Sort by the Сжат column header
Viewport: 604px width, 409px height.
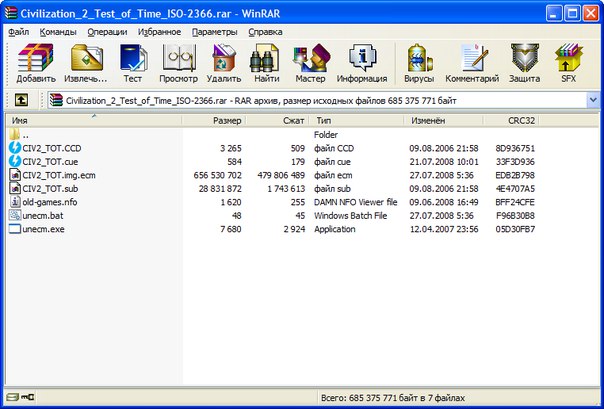[x=278, y=121]
